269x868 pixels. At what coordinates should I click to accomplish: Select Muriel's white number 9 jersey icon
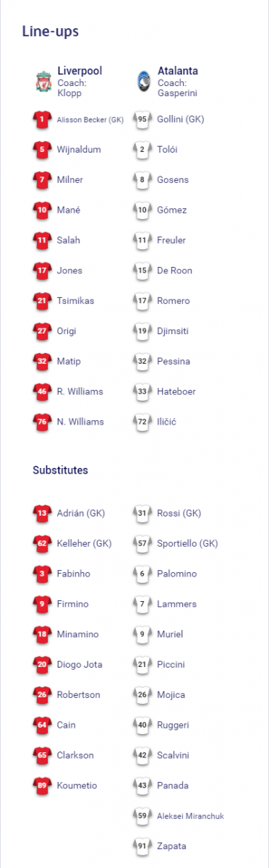pyautogui.click(x=142, y=634)
